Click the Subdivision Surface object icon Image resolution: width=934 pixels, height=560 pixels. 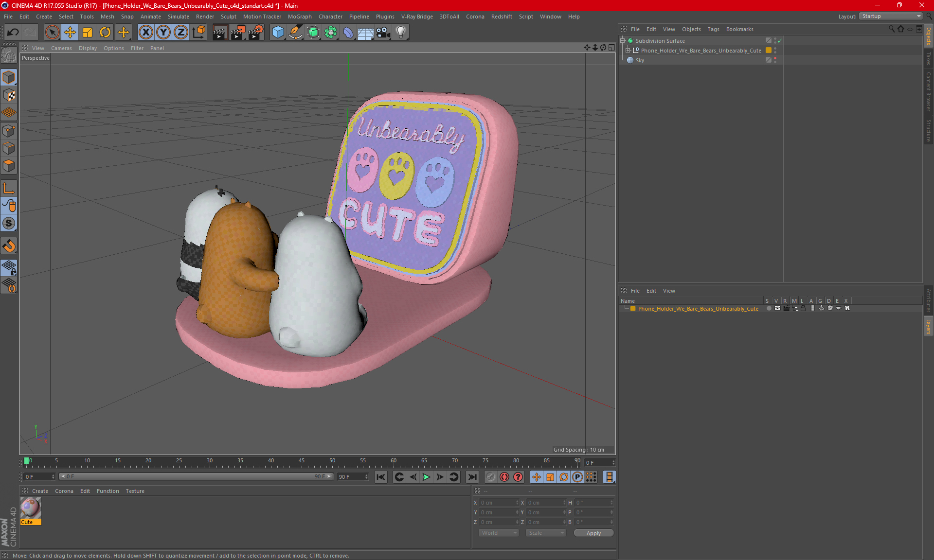click(631, 41)
